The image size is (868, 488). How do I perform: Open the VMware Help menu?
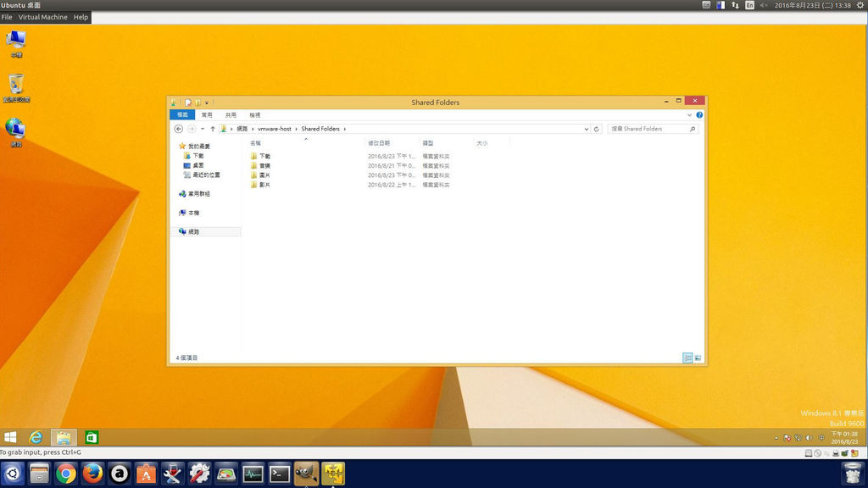(81, 17)
